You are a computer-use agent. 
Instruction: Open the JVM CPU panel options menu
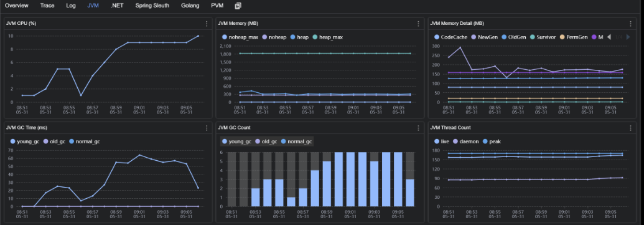pos(206,24)
